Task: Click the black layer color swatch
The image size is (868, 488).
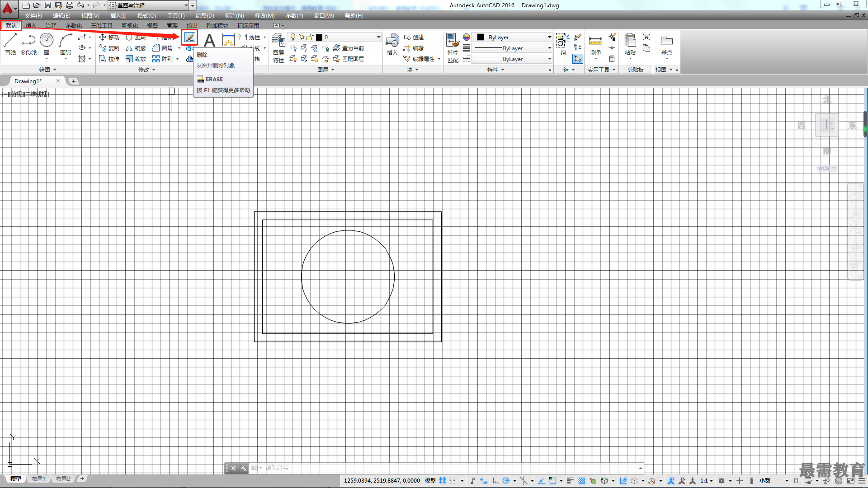Action: tap(319, 37)
